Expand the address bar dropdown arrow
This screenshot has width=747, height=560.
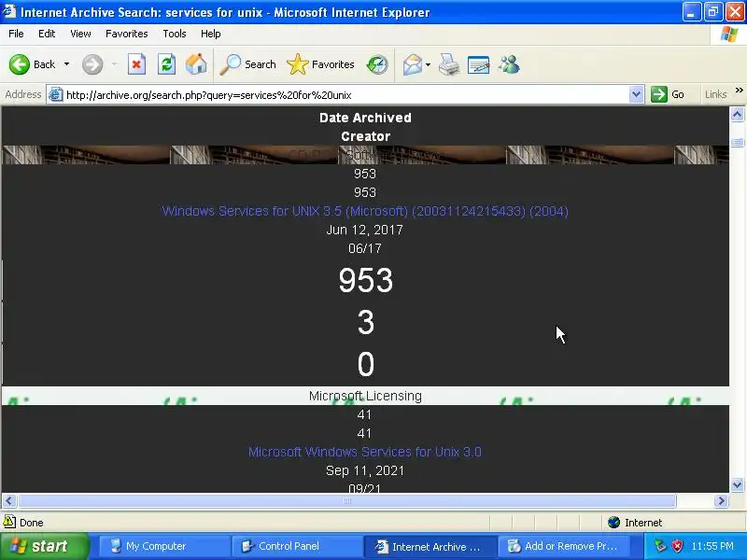(x=636, y=94)
